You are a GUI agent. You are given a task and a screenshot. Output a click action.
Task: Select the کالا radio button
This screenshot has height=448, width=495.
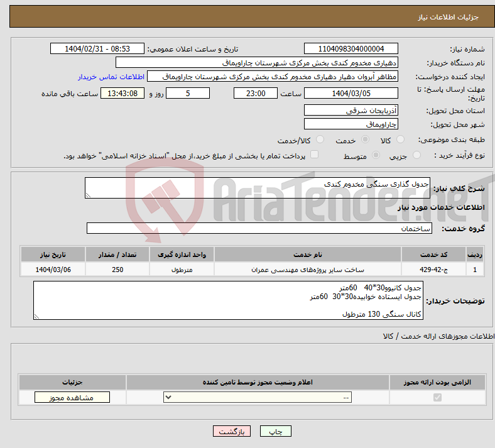[x=400, y=139]
